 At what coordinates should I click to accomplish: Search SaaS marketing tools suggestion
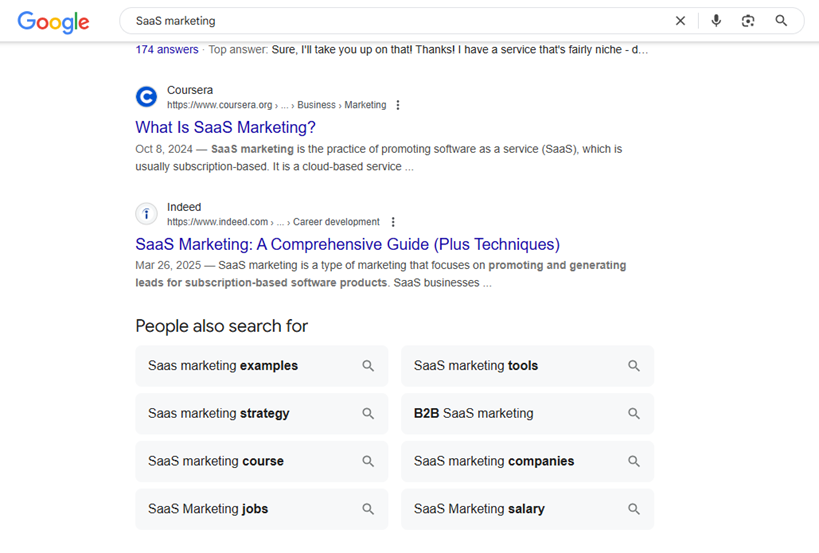click(527, 366)
